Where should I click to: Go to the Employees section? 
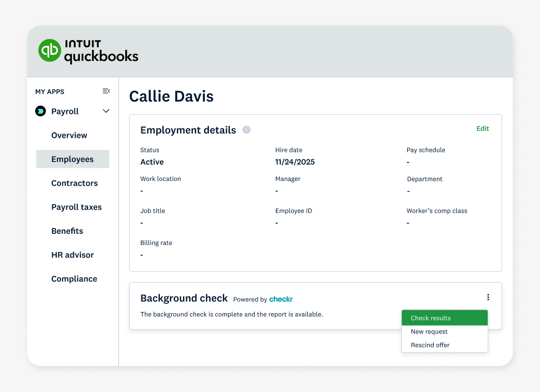(72, 159)
